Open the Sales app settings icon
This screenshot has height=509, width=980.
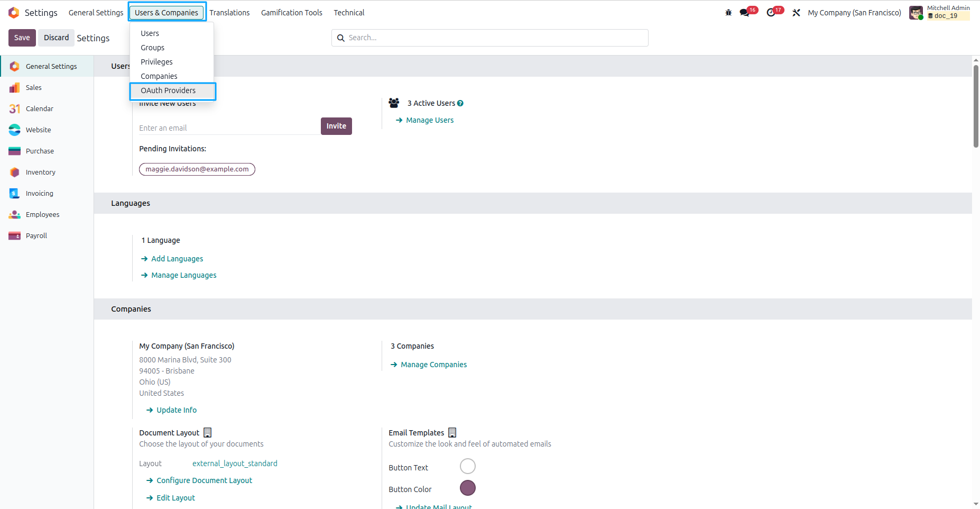click(x=15, y=87)
